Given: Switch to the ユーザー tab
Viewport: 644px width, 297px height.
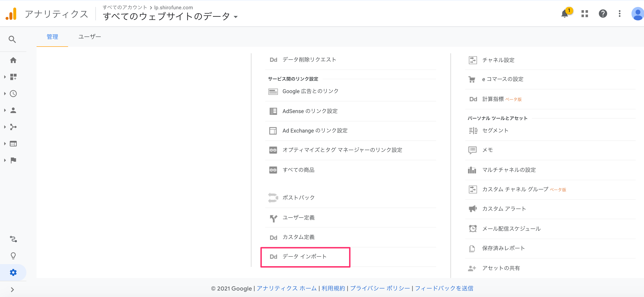Looking at the screenshot, I should click(90, 37).
